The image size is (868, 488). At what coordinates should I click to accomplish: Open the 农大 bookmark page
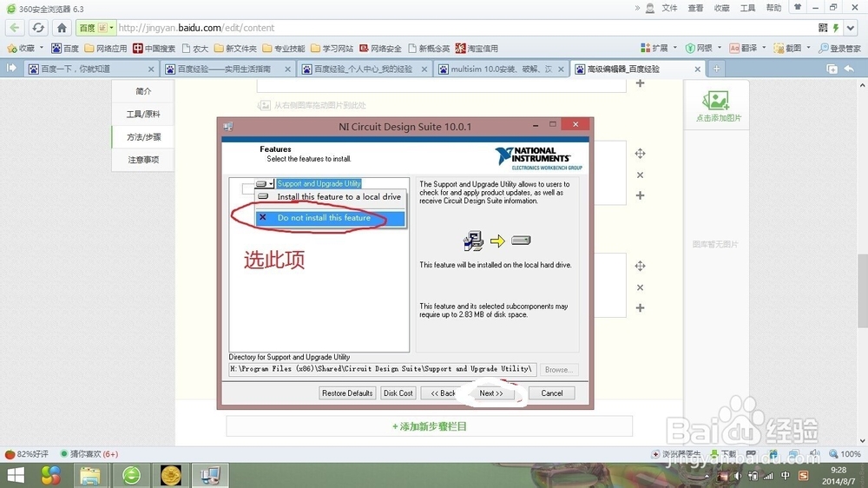[x=194, y=48]
